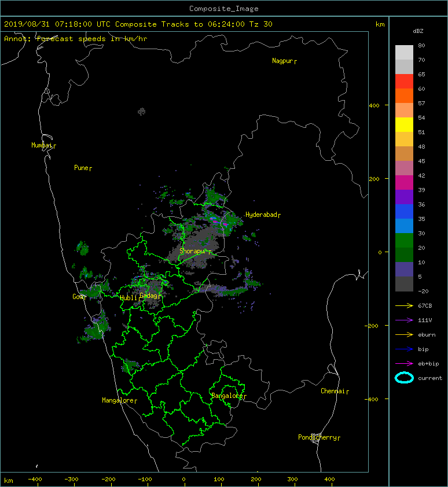448x487 pixels.
Task: Click the eburn arrow legend symbol
Action: point(404,334)
